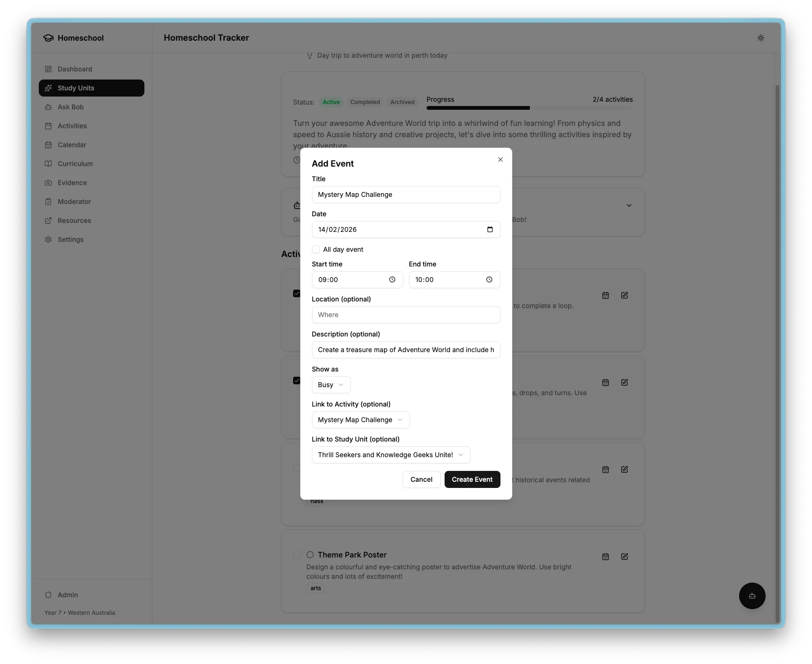Open the Link to Study Unit dropdown
The height and width of the screenshot is (664, 812).
click(391, 455)
